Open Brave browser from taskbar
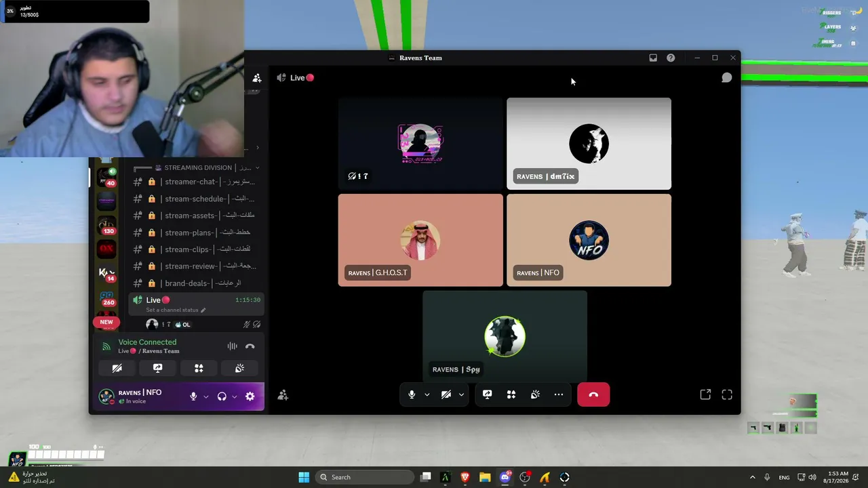 465,477
